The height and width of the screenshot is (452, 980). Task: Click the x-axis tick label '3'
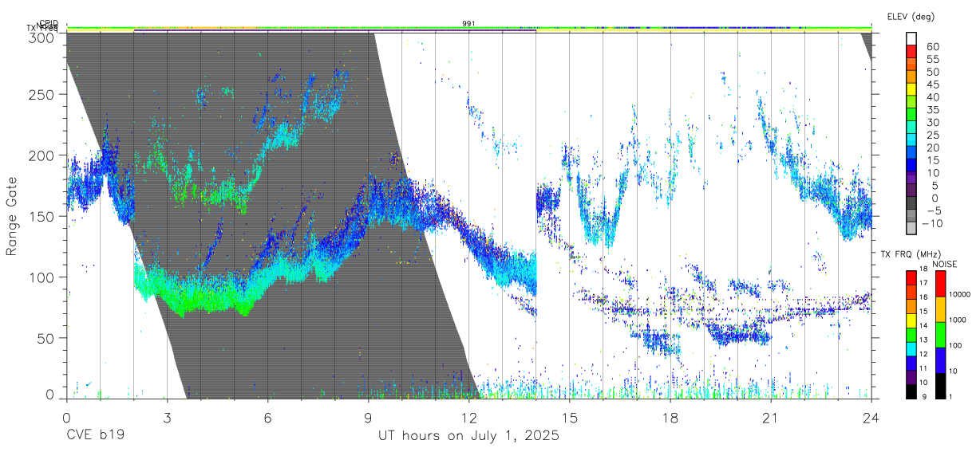(x=167, y=417)
